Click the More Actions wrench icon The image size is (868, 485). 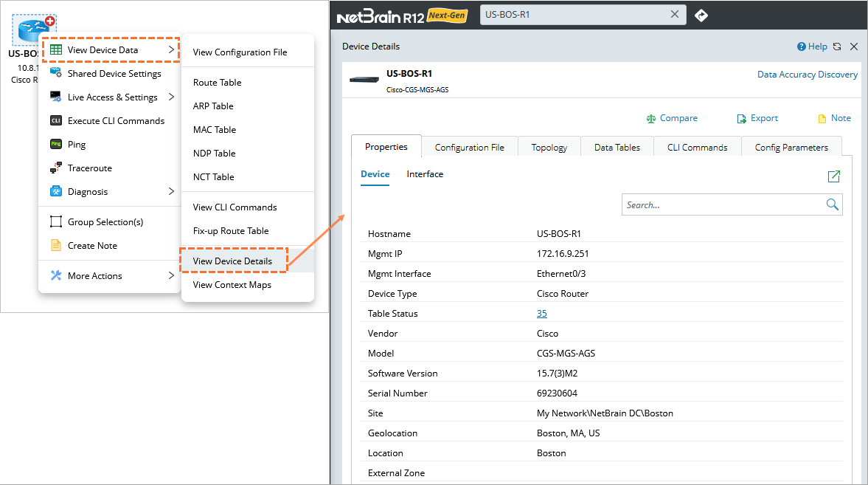[56, 275]
